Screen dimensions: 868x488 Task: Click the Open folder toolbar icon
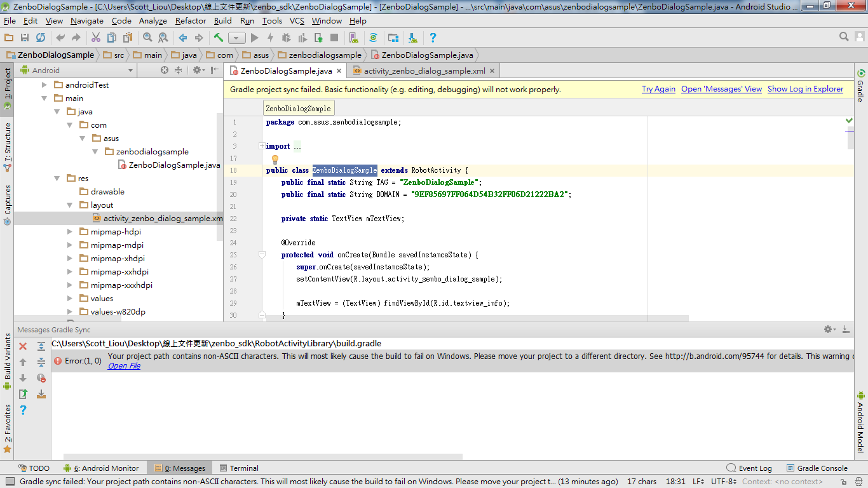(x=9, y=37)
